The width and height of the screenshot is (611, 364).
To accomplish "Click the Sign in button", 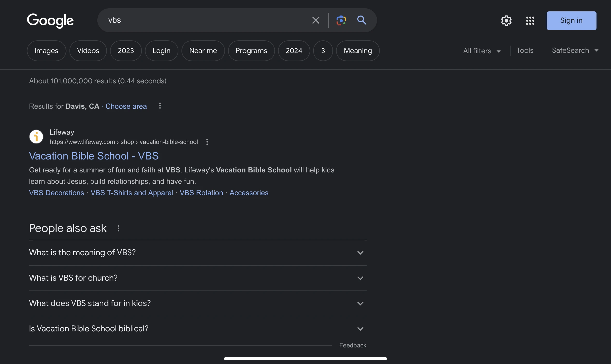I will [571, 21].
